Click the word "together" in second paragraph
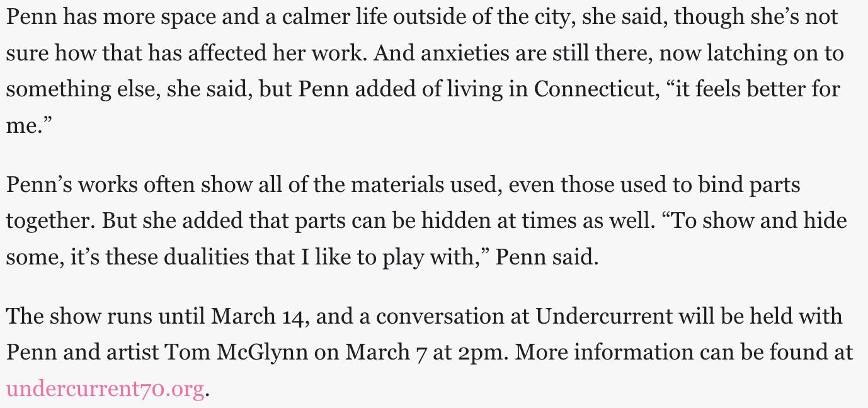This screenshot has height=408, width=868. pyautogui.click(x=49, y=221)
